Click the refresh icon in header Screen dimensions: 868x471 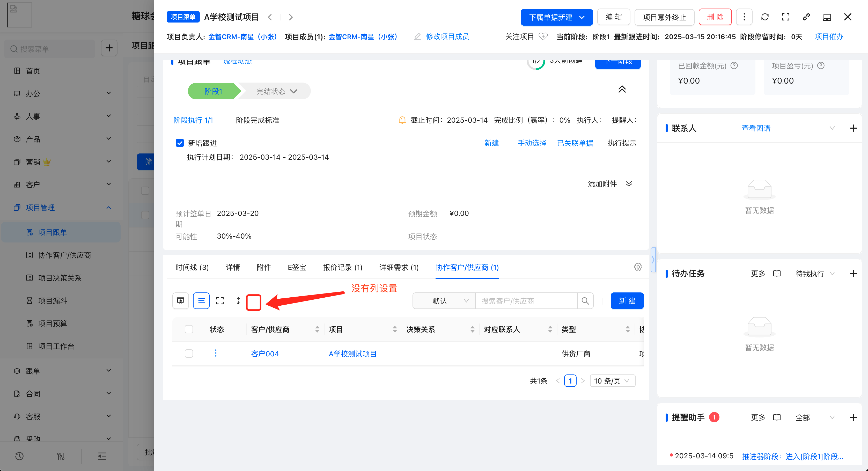[764, 17]
